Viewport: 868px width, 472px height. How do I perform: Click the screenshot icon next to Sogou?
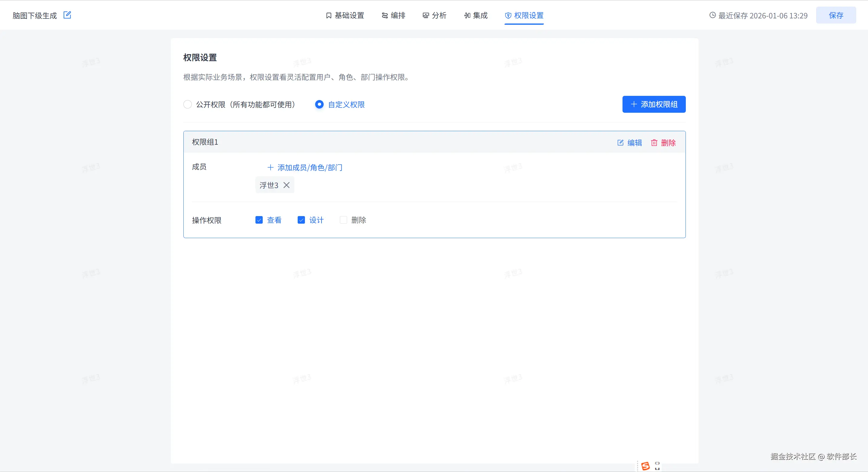point(657,466)
